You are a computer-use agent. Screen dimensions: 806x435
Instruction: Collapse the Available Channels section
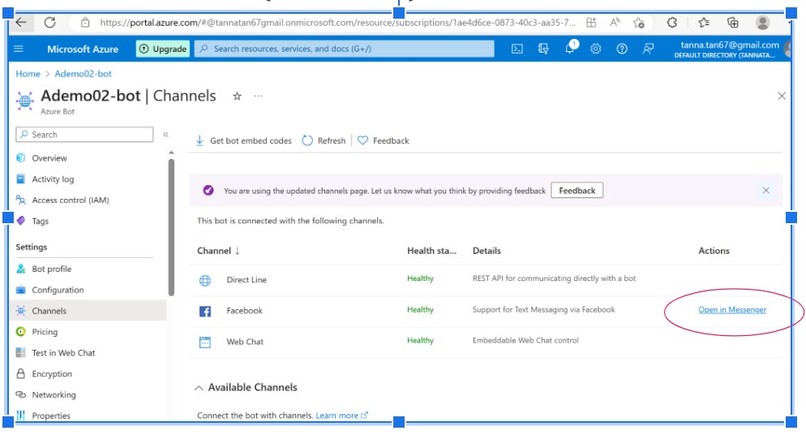click(x=199, y=388)
